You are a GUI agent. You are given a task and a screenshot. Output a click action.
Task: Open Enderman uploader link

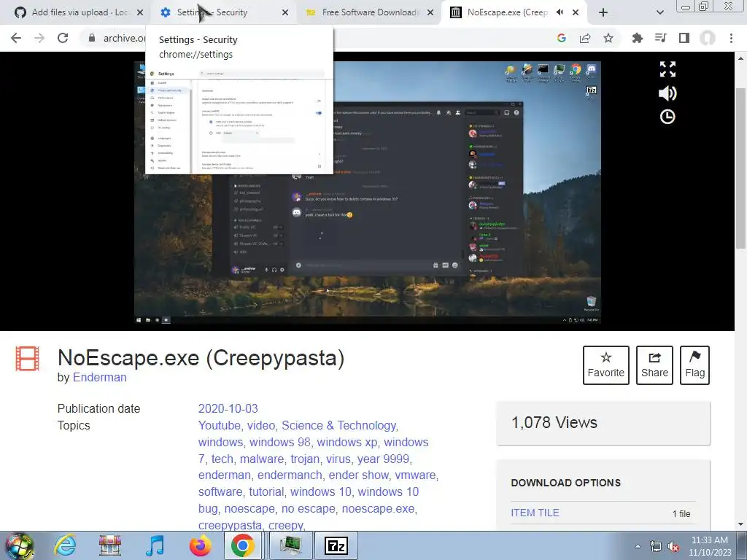(99, 377)
